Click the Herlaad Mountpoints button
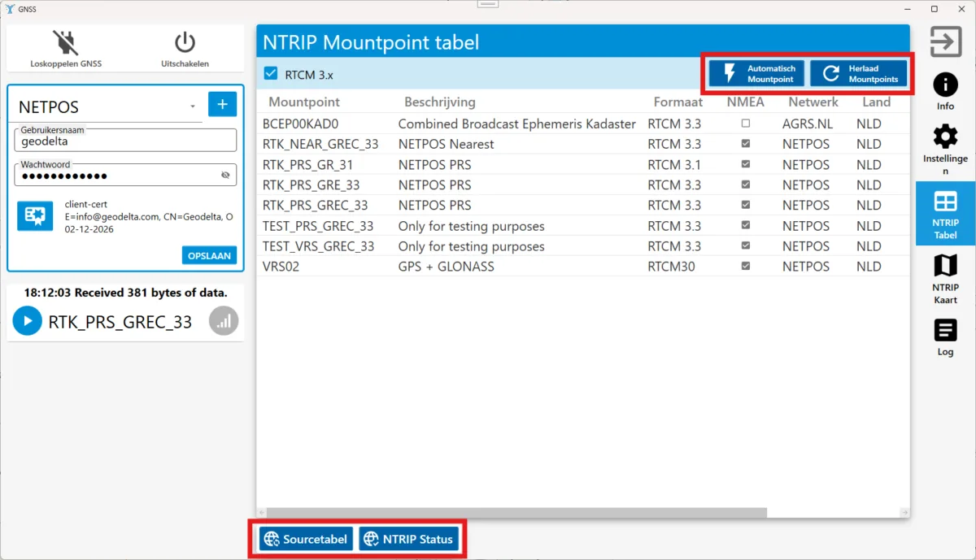976x560 pixels. click(x=859, y=73)
